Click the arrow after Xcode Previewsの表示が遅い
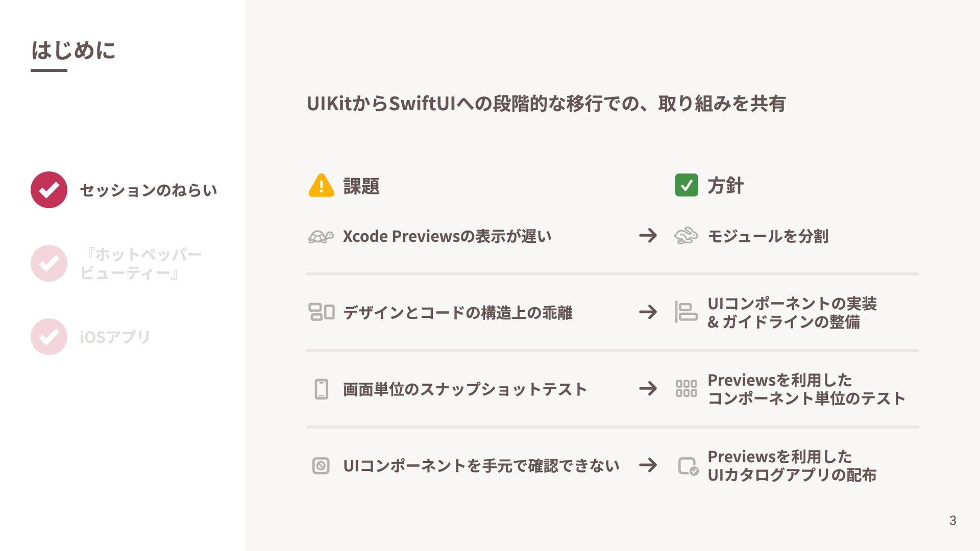This screenshot has width=980, height=551. pyautogui.click(x=648, y=236)
